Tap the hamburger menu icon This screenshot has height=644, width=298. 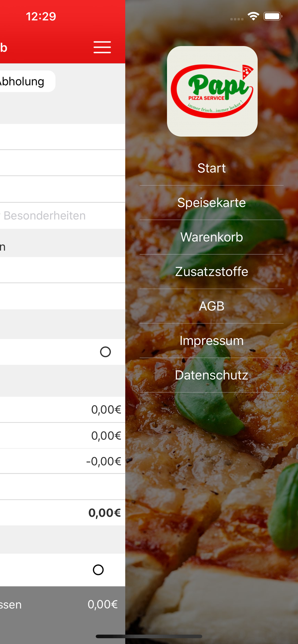(x=102, y=47)
